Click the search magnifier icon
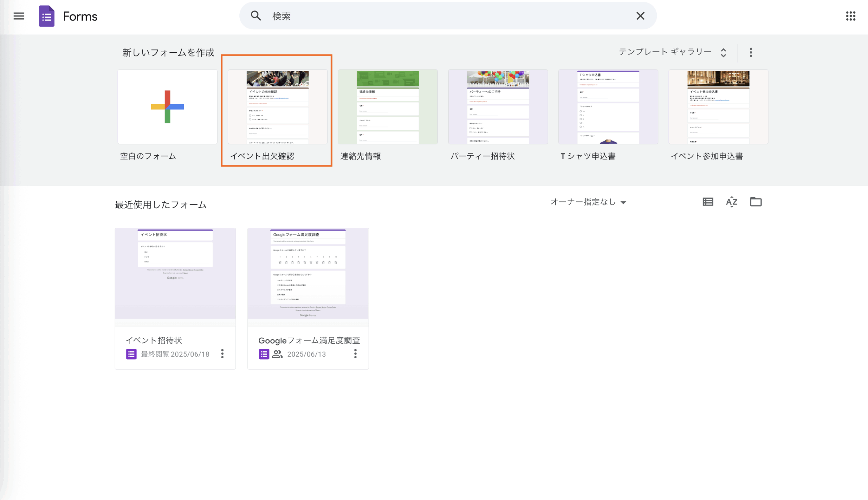 pos(256,16)
